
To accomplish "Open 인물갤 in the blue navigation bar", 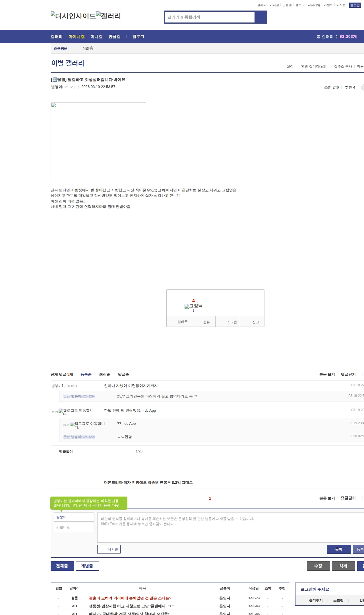I will (114, 37).
